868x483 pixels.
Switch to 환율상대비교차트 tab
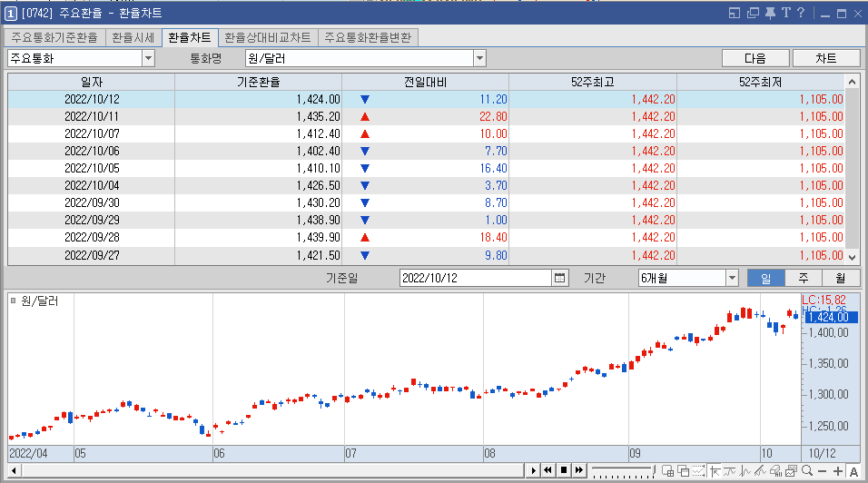point(268,37)
